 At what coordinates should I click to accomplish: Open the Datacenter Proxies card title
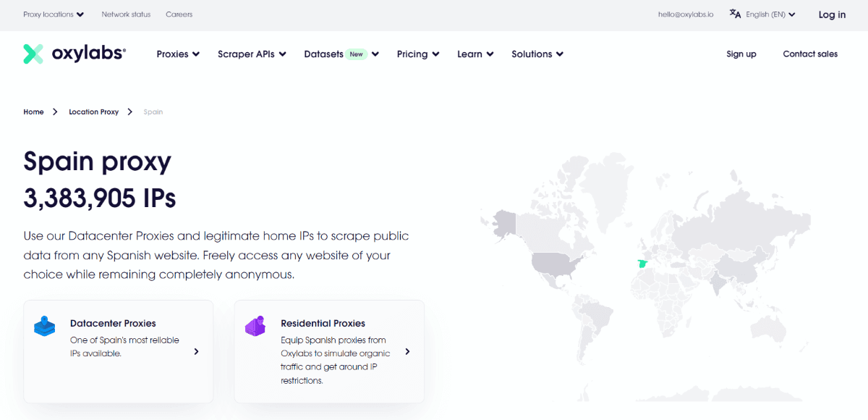(x=113, y=324)
